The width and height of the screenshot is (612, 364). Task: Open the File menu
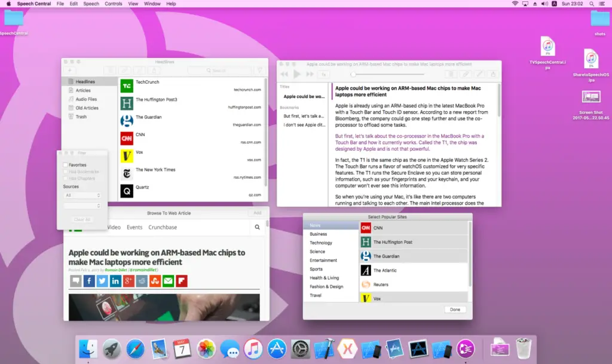60,4
